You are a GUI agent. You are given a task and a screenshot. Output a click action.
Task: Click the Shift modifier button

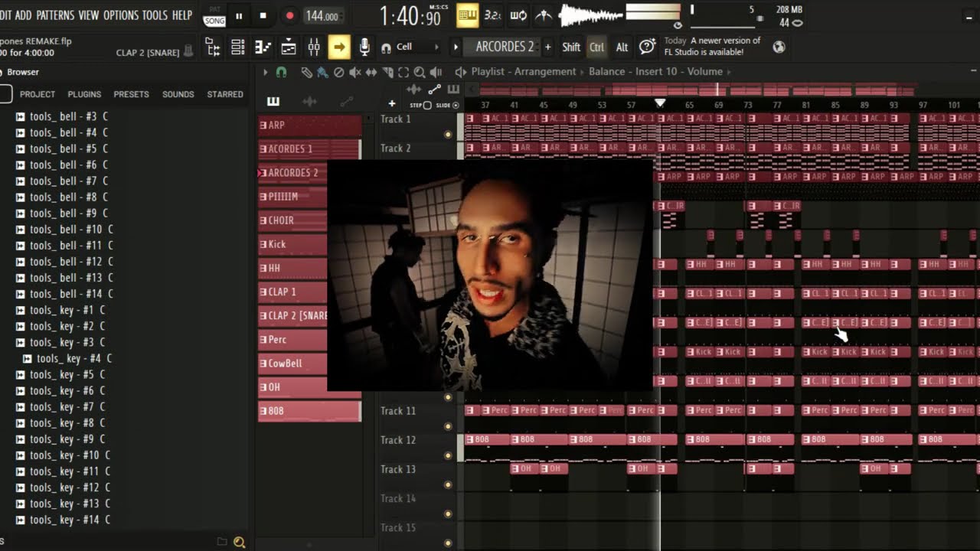[571, 47]
